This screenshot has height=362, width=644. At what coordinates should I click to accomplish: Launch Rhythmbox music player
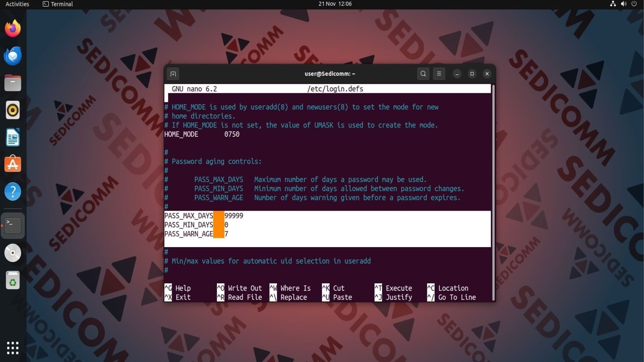(x=13, y=110)
